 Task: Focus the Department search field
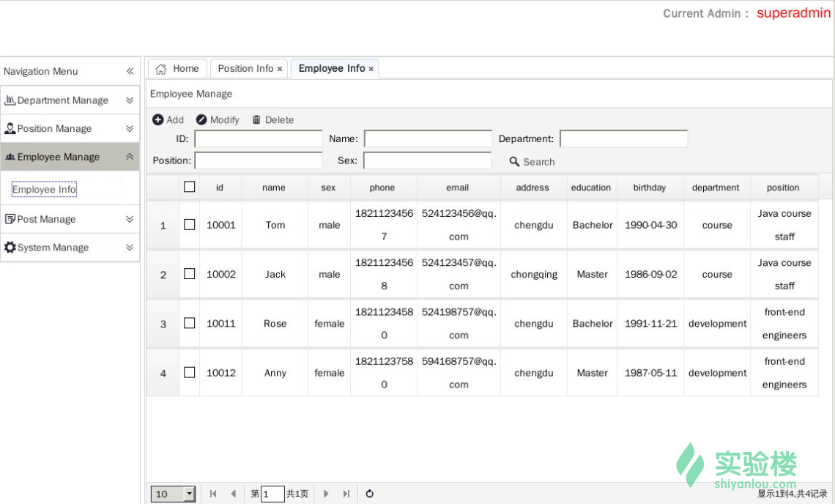pyautogui.click(x=623, y=138)
